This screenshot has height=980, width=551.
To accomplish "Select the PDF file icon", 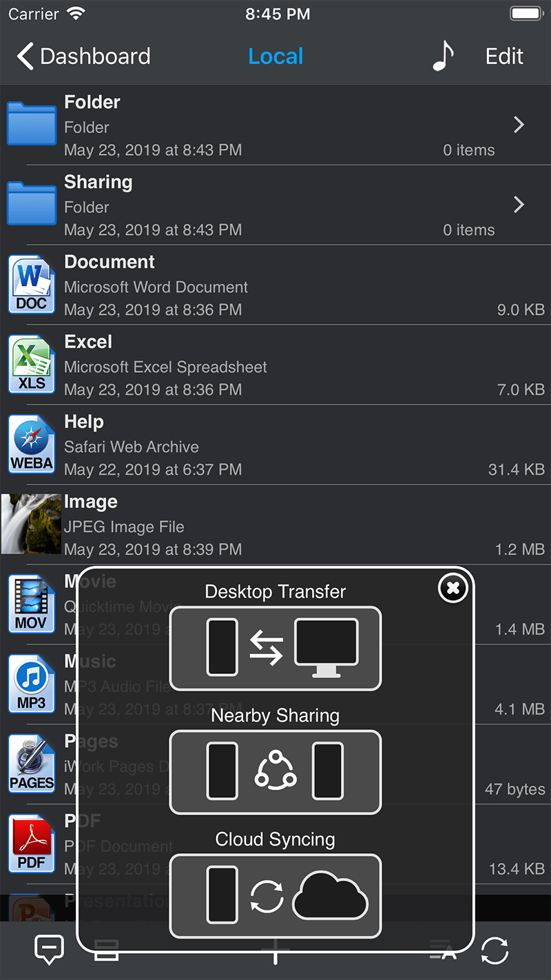I will pyautogui.click(x=32, y=844).
